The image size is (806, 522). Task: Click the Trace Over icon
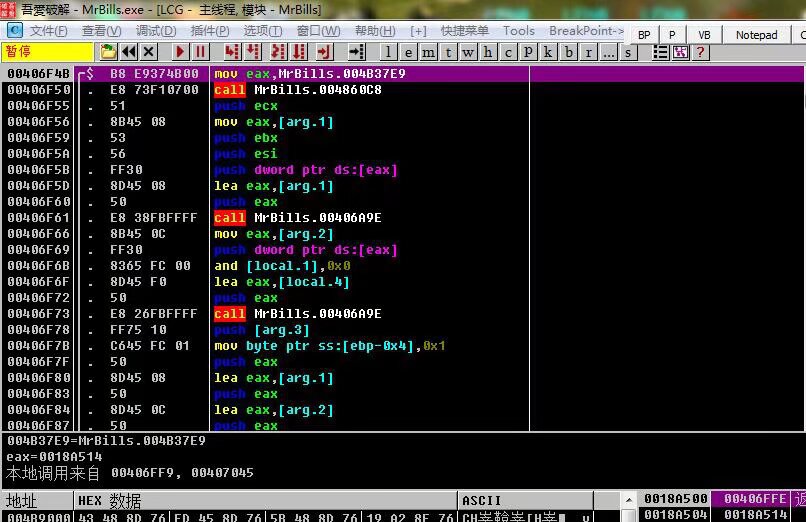point(299,52)
